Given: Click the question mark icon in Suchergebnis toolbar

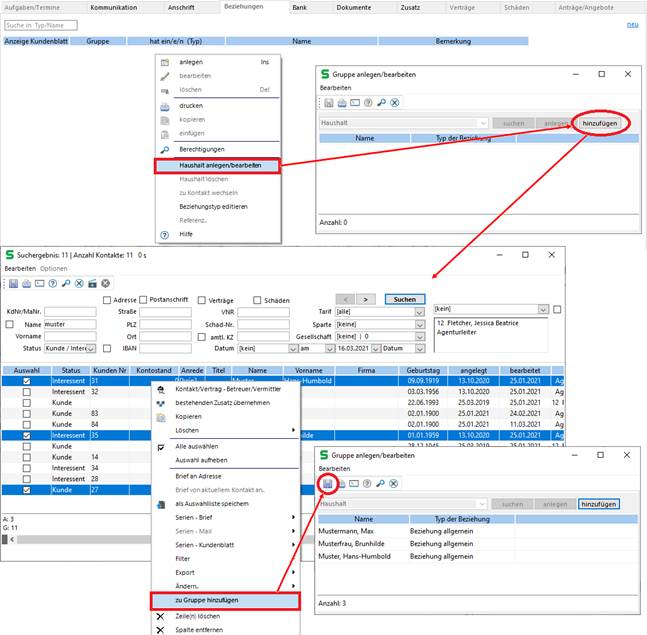Looking at the screenshot, I should point(50,283).
